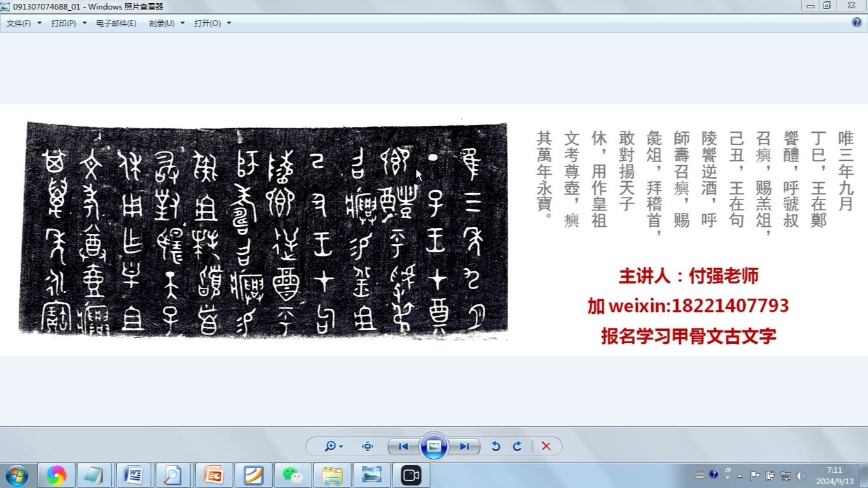Open the orange-framed pen taskbar app
This screenshot has width=868, height=488.
click(252, 475)
